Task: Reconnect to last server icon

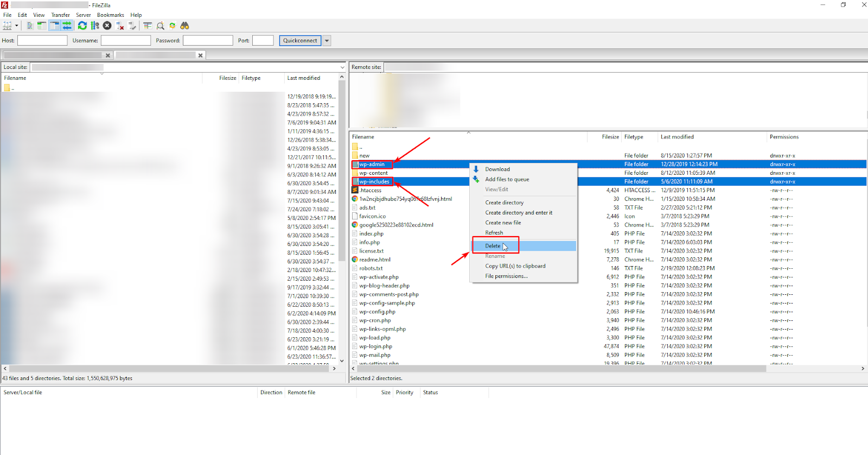Action: click(x=132, y=26)
